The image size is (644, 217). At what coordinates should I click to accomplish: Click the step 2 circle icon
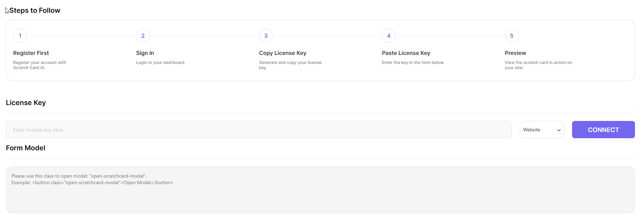tap(143, 36)
